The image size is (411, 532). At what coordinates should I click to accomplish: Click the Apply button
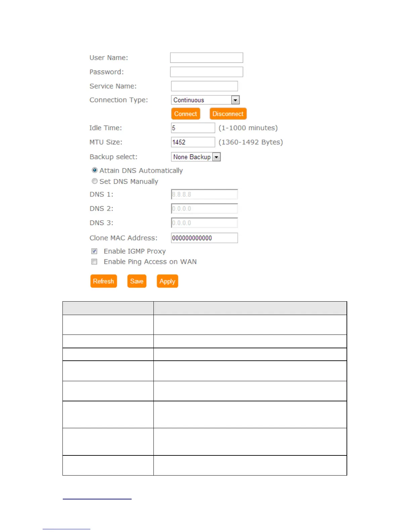[167, 281]
